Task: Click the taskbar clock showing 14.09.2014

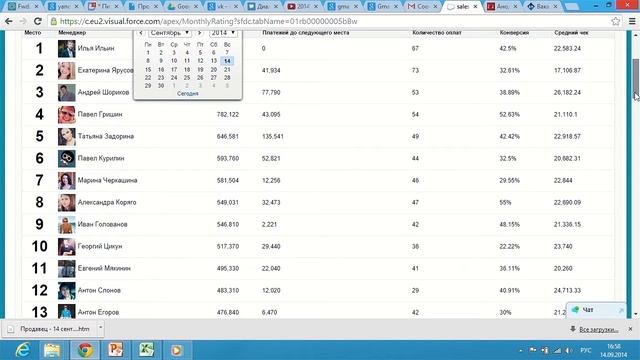Action: click(613, 351)
